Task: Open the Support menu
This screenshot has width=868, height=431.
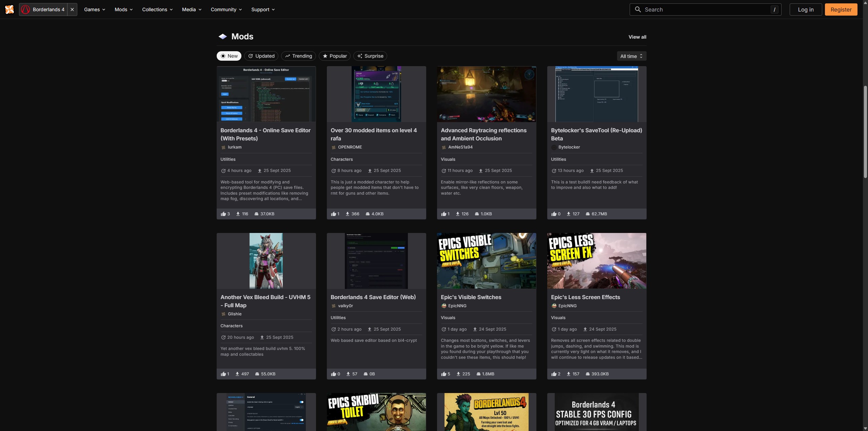Action: [x=263, y=9]
